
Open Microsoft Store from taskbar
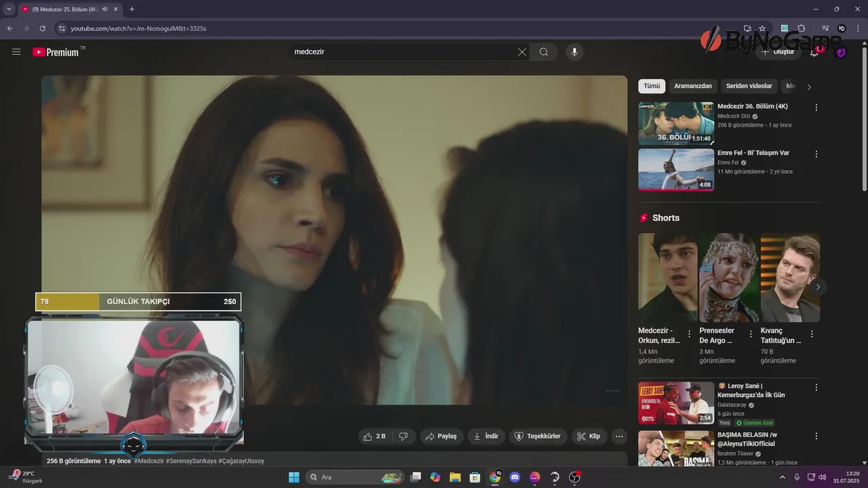pos(475,477)
